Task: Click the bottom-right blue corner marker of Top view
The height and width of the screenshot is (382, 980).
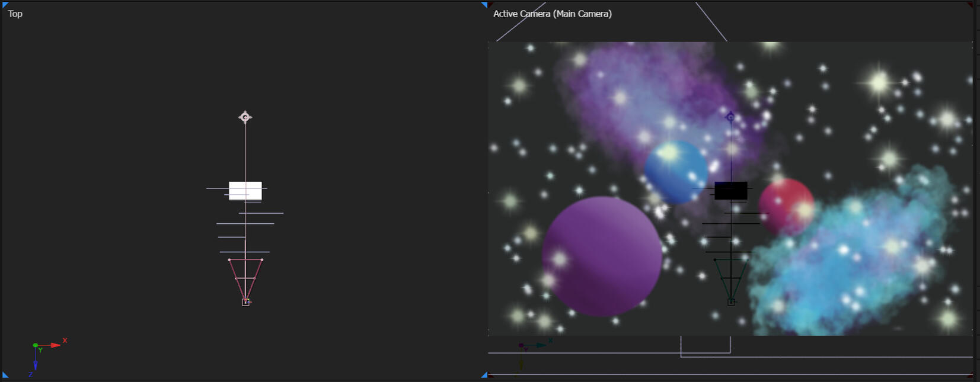Action: [484, 375]
